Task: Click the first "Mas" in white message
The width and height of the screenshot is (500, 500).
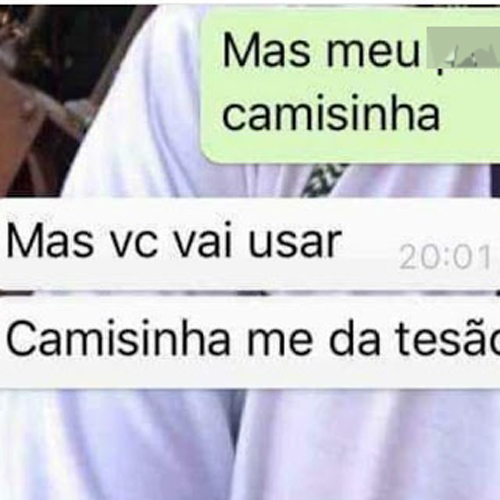Action: [50, 242]
